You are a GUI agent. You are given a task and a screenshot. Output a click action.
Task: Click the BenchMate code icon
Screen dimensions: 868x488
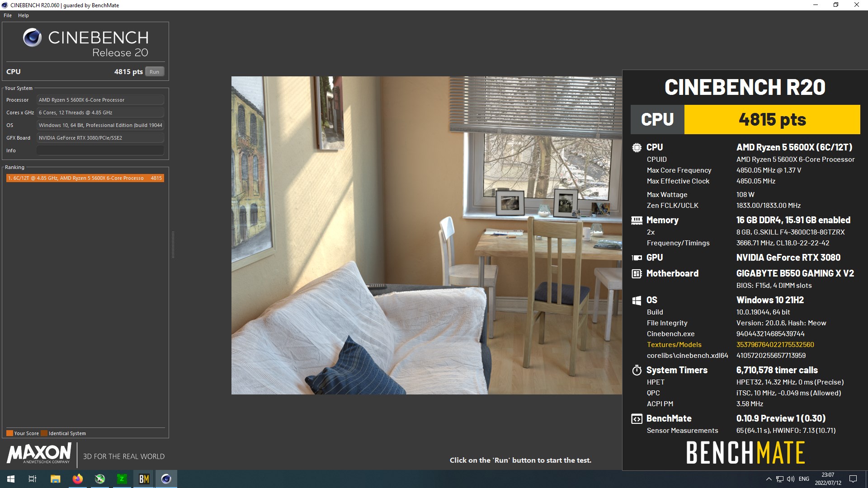point(637,419)
